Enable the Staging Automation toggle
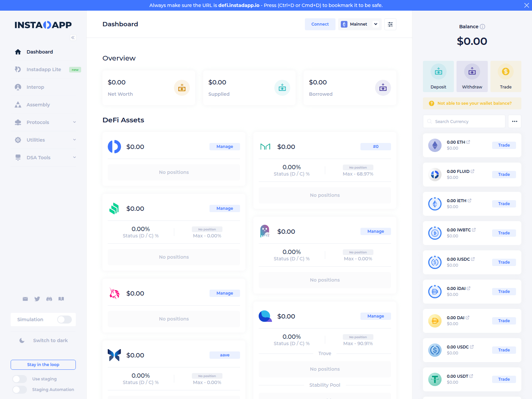532x399 pixels. click(20, 390)
